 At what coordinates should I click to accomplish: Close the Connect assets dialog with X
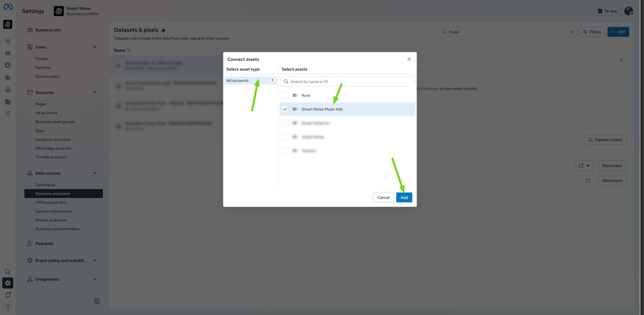(x=409, y=59)
